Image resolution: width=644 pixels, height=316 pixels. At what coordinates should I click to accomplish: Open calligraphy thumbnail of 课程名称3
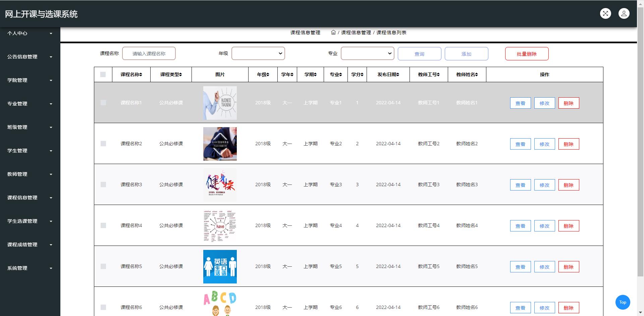(x=220, y=185)
